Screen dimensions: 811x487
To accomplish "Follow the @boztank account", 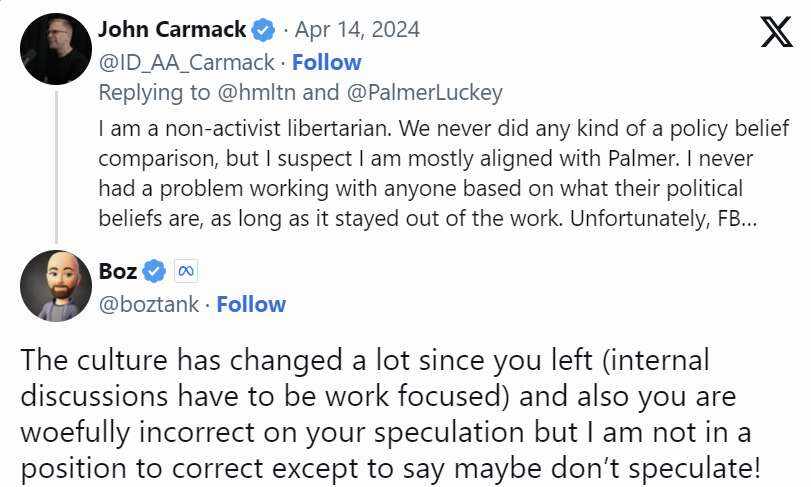I will click(251, 304).
